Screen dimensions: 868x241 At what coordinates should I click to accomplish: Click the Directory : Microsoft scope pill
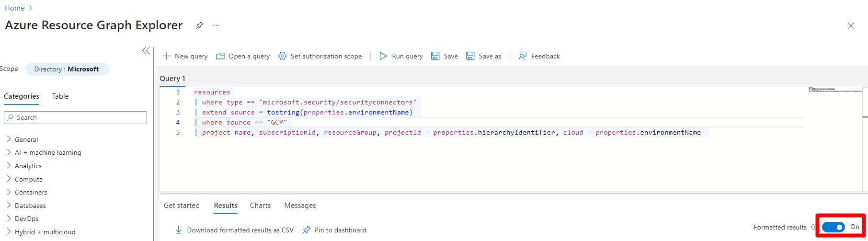(67, 69)
